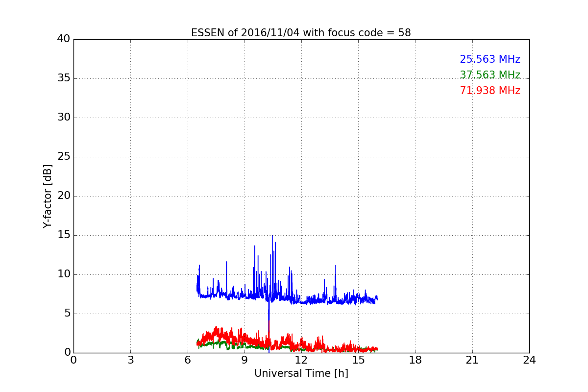The image size is (588, 392).
Task: Click the 'Universal Time [h]' axis label
Action: [x=301, y=373]
